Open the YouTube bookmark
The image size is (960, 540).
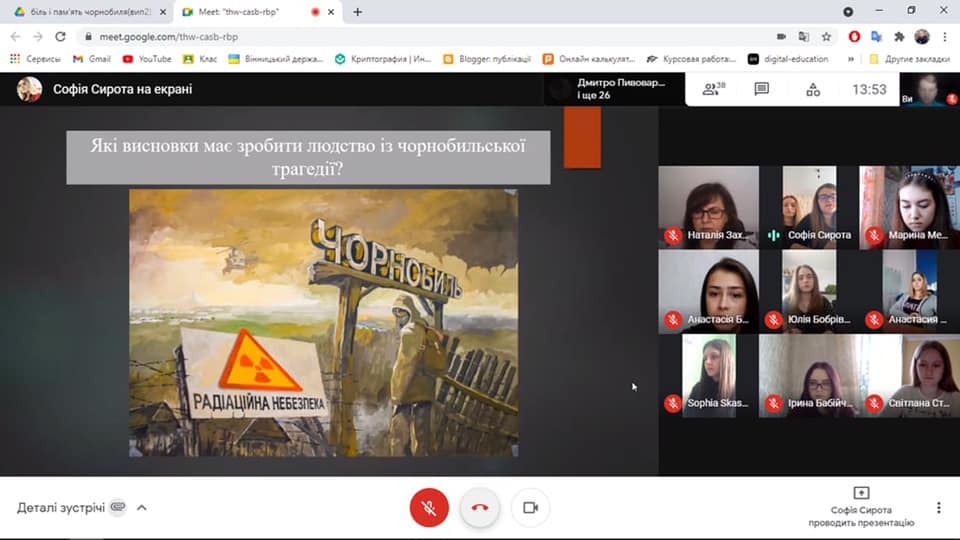(x=147, y=59)
